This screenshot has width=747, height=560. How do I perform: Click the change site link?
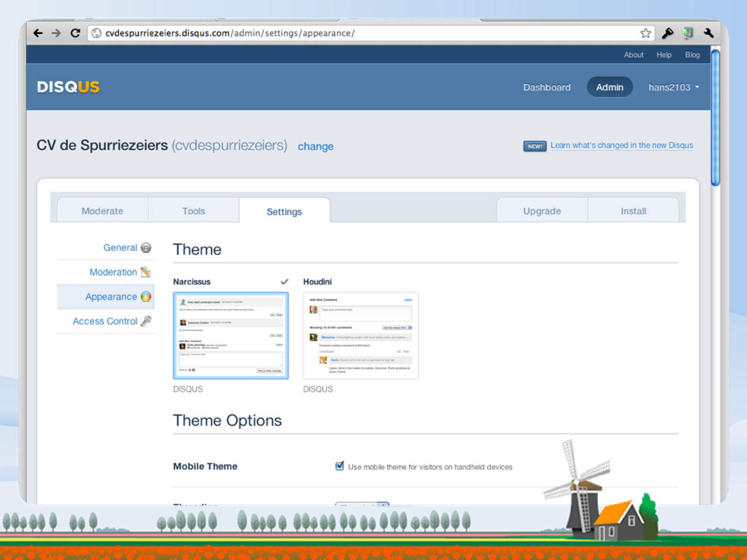pyautogui.click(x=316, y=147)
